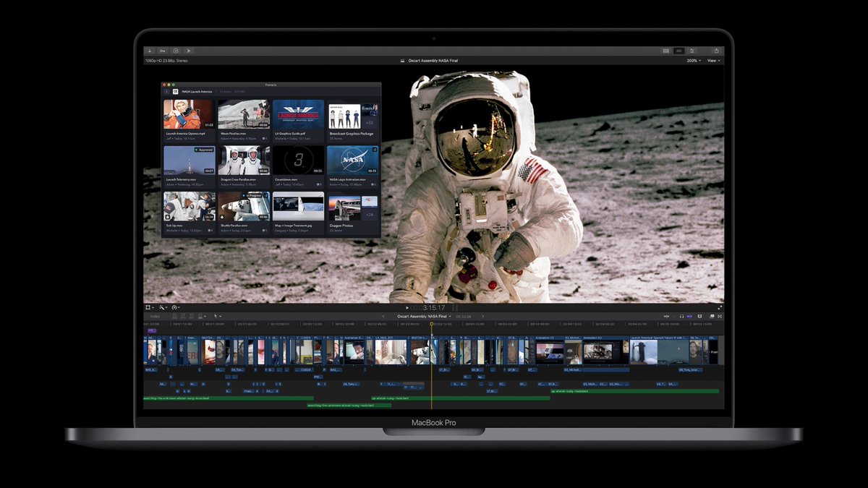Toggle the timeline layout button in top toolbar

(678, 51)
